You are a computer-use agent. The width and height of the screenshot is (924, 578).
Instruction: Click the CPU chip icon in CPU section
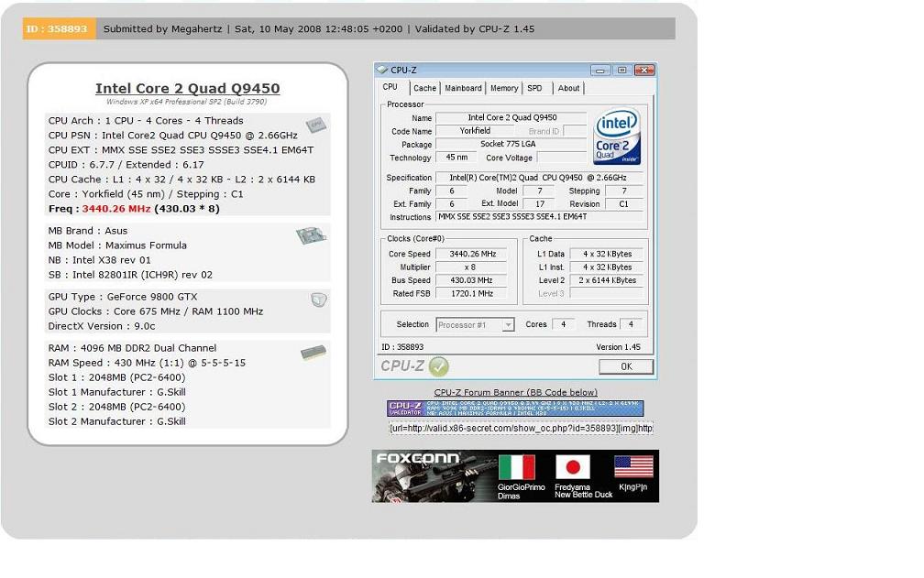click(x=316, y=125)
